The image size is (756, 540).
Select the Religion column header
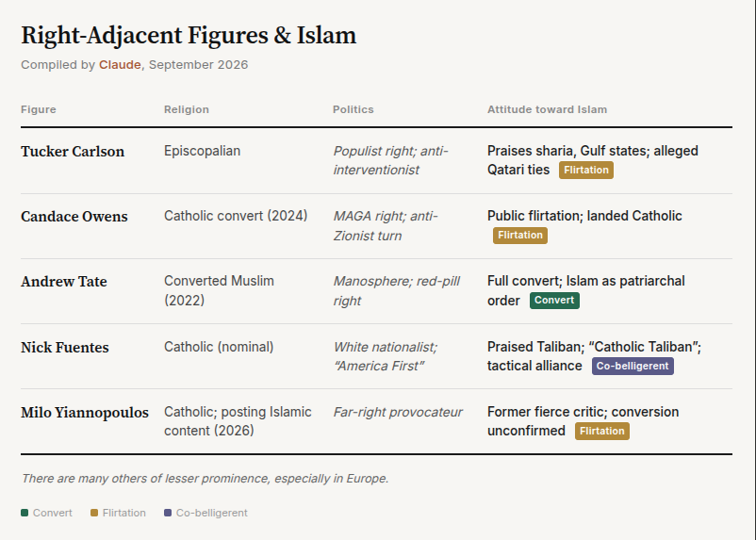(187, 109)
